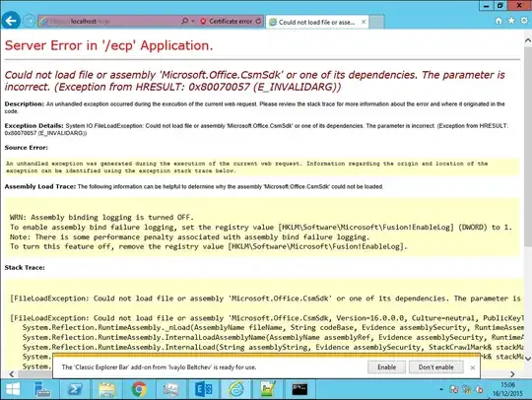
Task: Click the 'RuntimeAssembly.InternalLoad(String' stack line
Action: [x=273, y=348]
